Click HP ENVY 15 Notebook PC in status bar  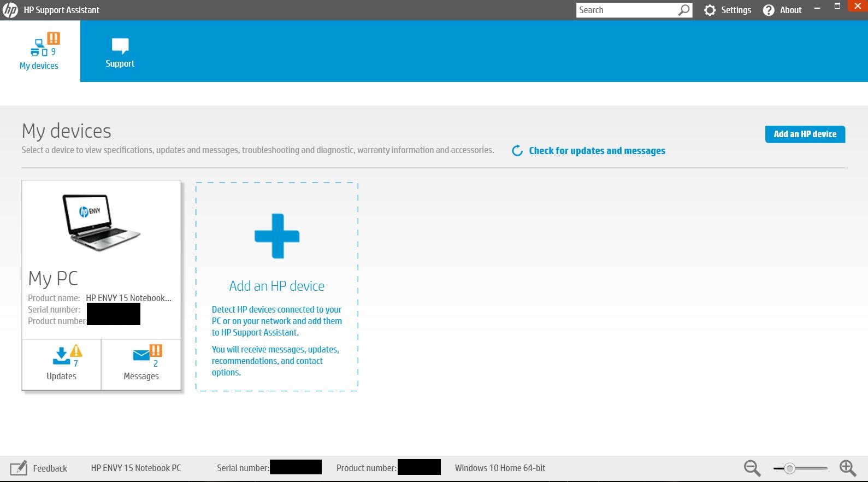pos(136,468)
